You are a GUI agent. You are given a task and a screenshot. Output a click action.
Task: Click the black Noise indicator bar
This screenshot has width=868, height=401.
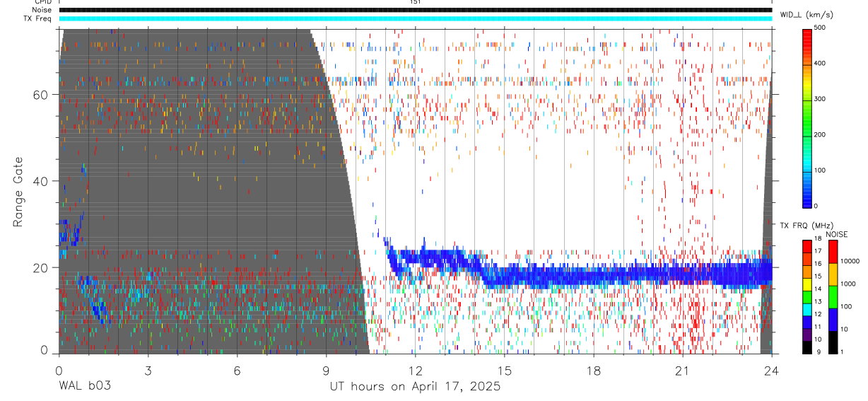415,10
